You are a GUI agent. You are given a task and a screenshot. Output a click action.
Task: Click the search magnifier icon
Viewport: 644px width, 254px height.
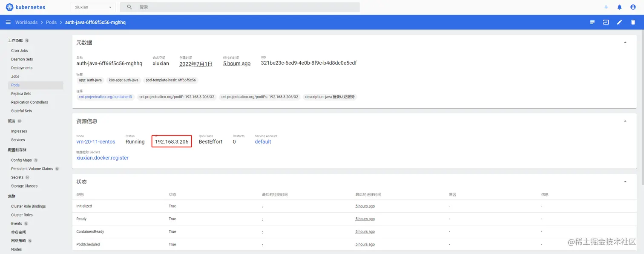pyautogui.click(x=129, y=7)
